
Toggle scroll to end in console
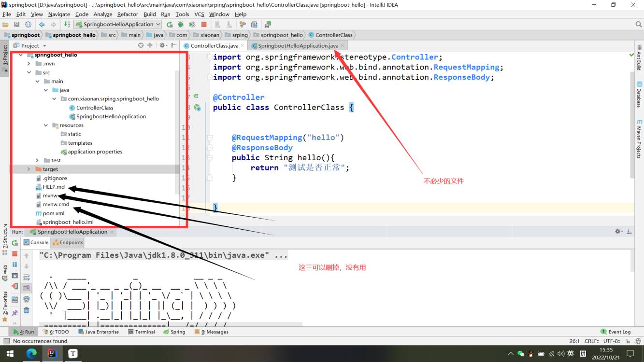coord(27,288)
